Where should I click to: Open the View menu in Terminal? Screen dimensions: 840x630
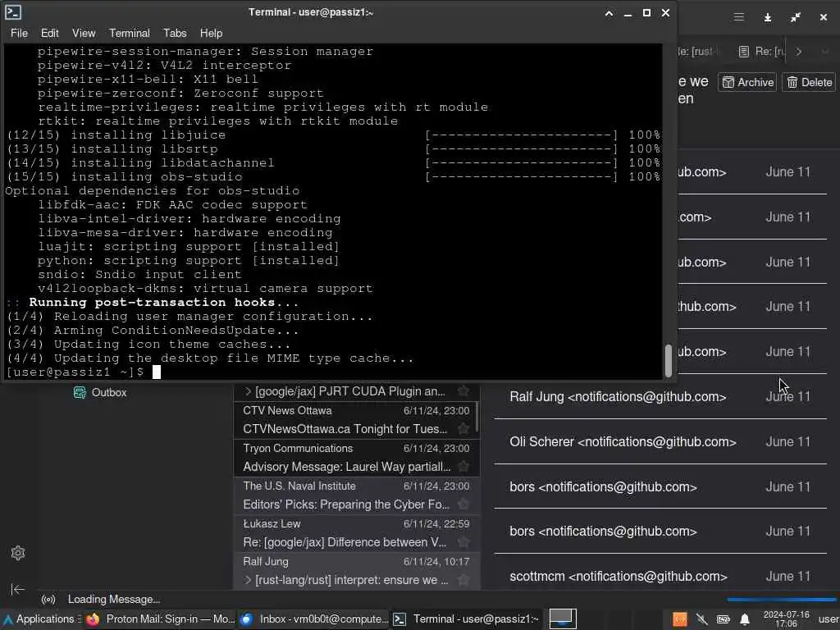pos(84,33)
